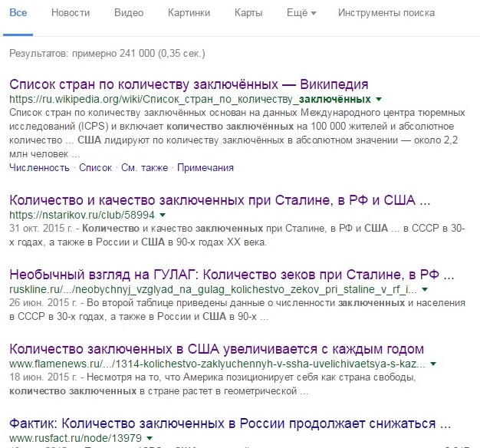Go to the Карты tab
Viewport: 480px width, 448px height.
[x=249, y=13]
